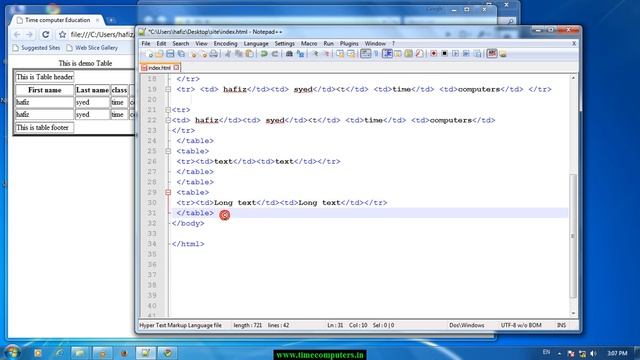Image resolution: width=640 pixels, height=360 pixels.
Task: Click the Chrome taskbar button
Action: [167, 353]
